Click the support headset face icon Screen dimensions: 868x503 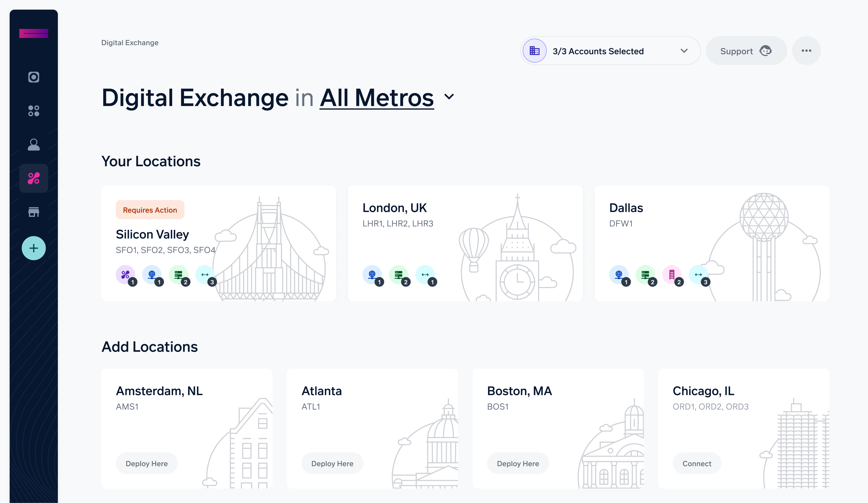(x=765, y=51)
